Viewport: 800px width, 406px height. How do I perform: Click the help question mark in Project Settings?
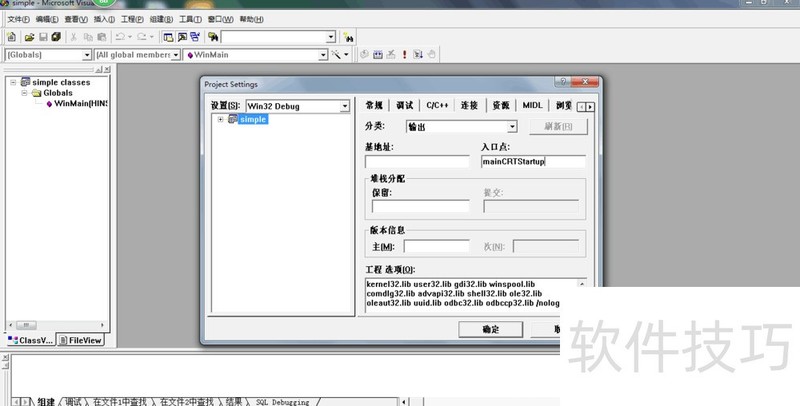tap(563, 82)
